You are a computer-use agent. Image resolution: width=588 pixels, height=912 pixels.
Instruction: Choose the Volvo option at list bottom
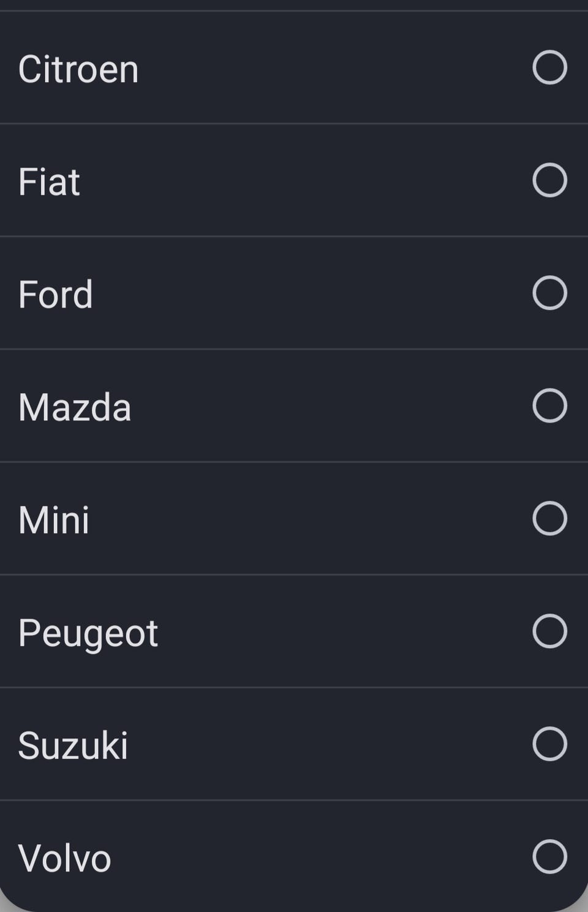click(294, 856)
